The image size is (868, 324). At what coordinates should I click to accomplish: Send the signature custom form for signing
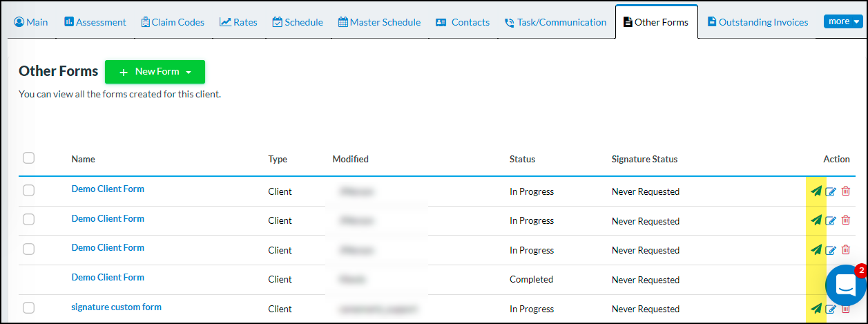tap(816, 309)
